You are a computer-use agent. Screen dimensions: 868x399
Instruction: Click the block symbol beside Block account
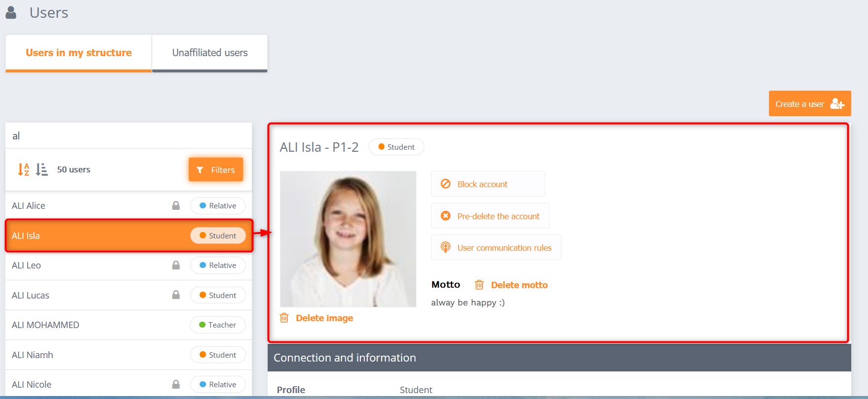click(446, 184)
